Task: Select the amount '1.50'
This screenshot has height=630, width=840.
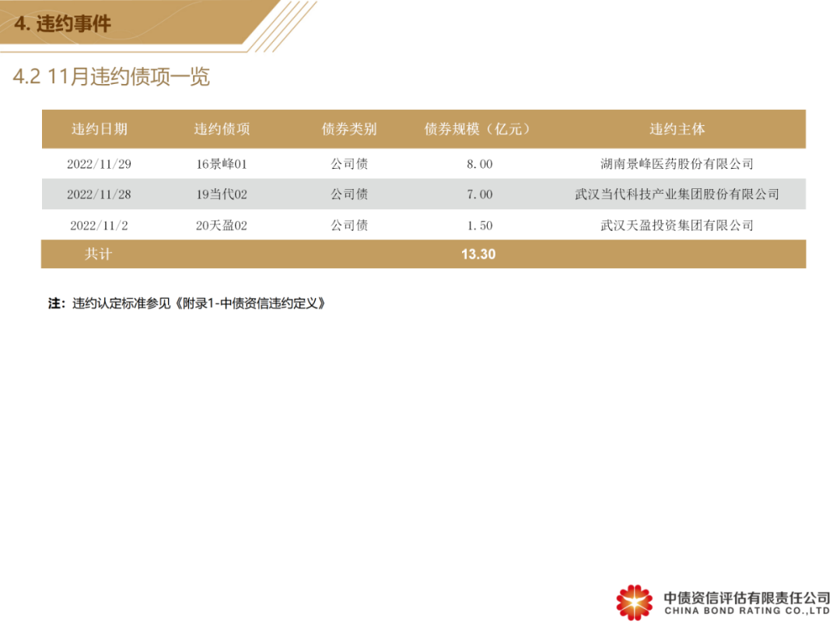Action: 479,226
